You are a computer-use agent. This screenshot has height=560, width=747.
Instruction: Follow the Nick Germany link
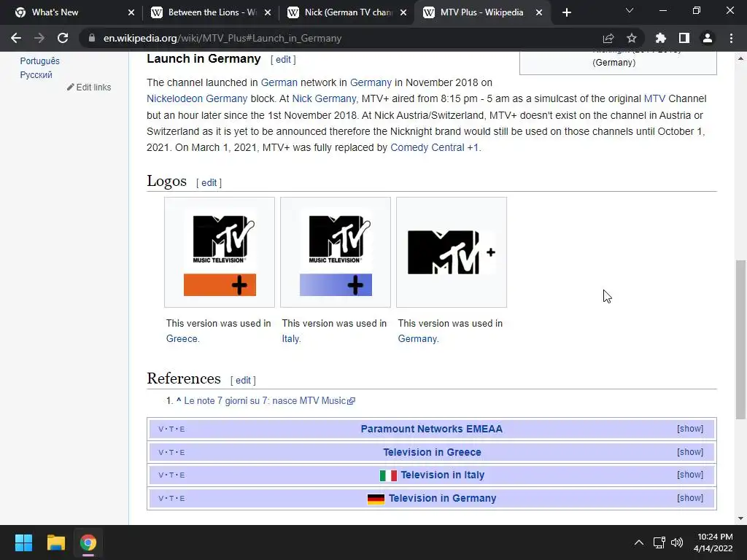point(324,98)
